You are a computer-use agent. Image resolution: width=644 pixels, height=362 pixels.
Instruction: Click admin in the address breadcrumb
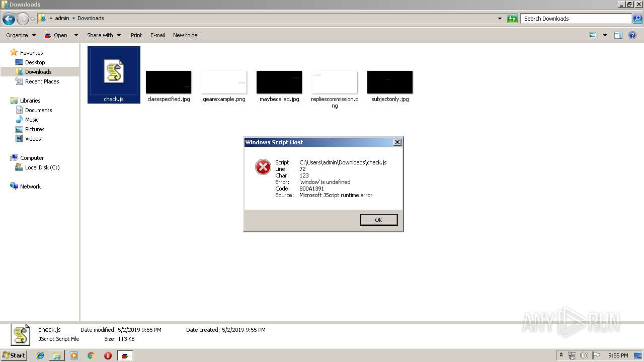click(x=62, y=18)
